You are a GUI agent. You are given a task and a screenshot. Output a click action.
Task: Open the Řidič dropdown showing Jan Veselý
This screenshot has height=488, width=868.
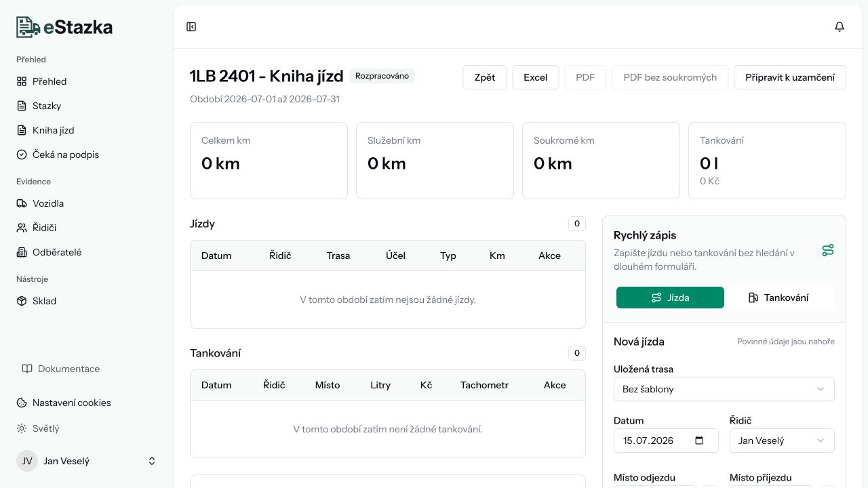tap(782, 441)
